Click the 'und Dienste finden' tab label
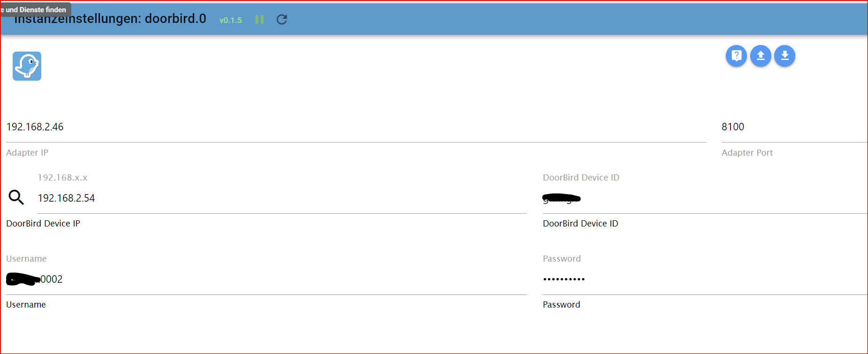The width and height of the screenshot is (868, 354). pos(36,10)
